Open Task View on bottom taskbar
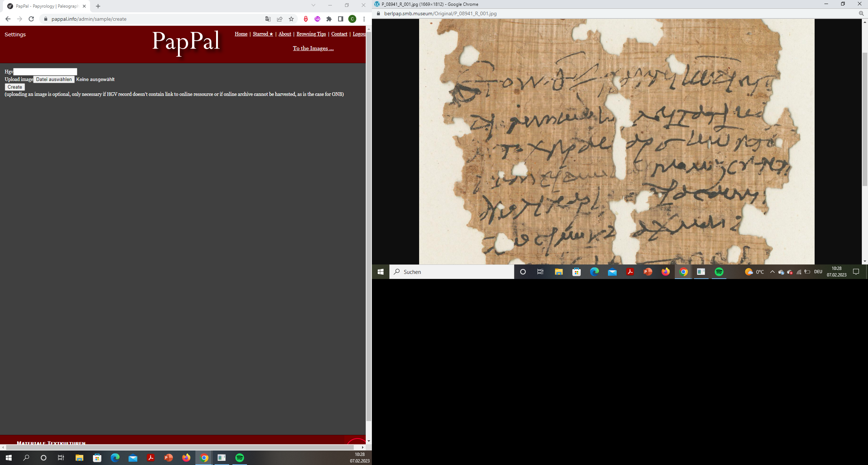This screenshot has height=465, width=868. pyautogui.click(x=61, y=458)
